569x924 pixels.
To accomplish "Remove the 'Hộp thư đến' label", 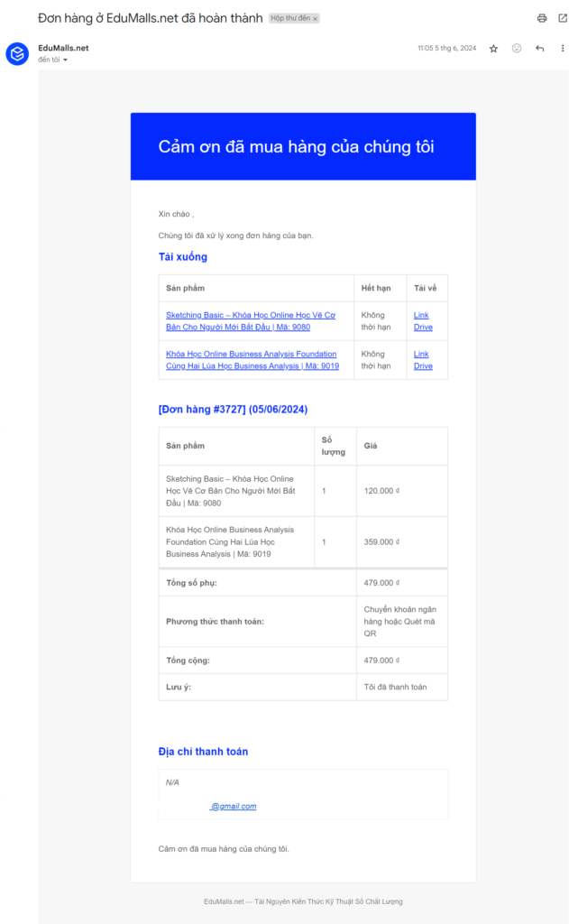I will pos(316,19).
